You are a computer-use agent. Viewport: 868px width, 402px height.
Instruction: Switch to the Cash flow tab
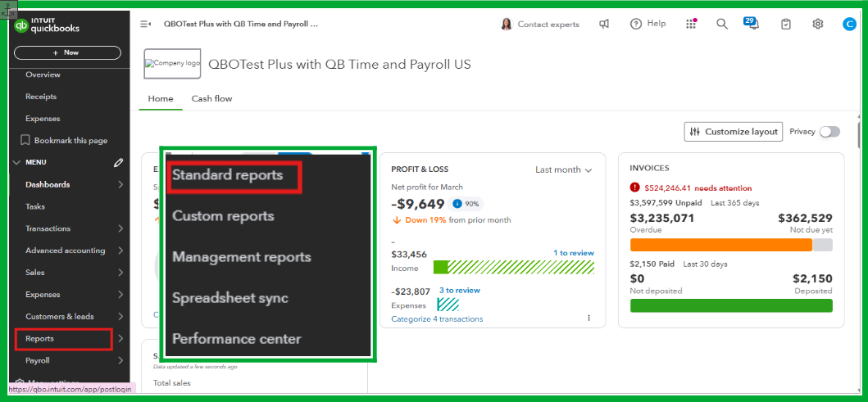(212, 99)
